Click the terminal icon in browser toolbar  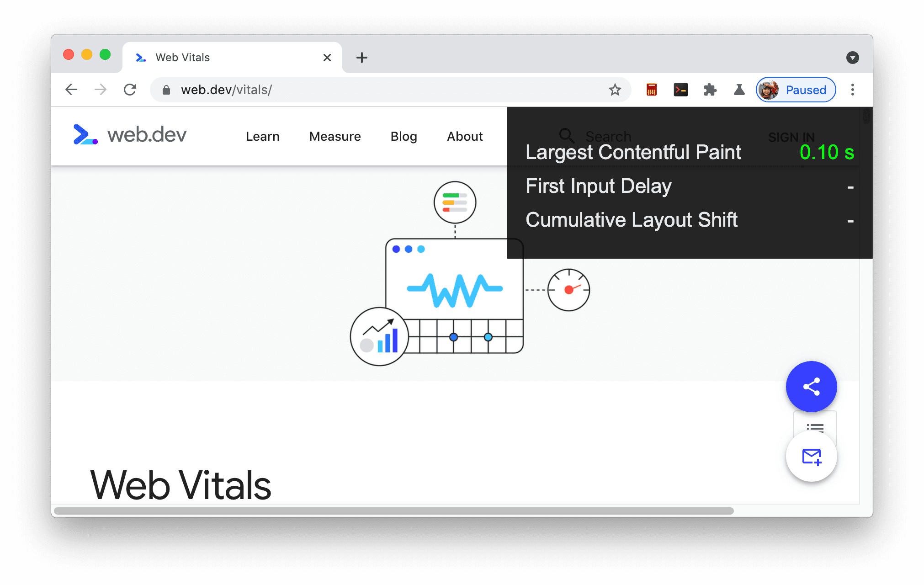[681, 90]
